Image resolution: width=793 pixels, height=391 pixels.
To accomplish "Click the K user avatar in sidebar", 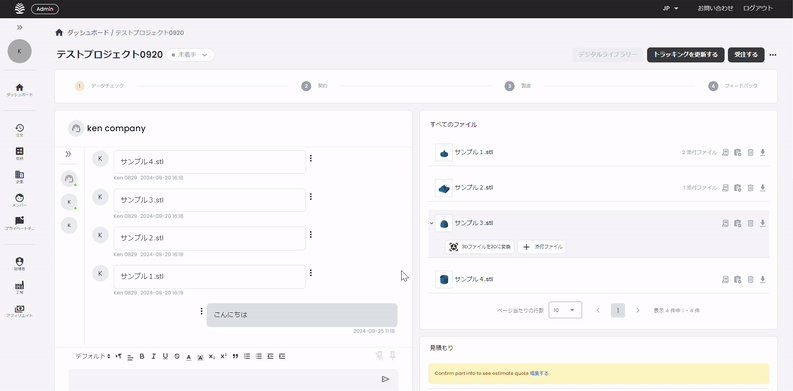I will tap(19, 51).
